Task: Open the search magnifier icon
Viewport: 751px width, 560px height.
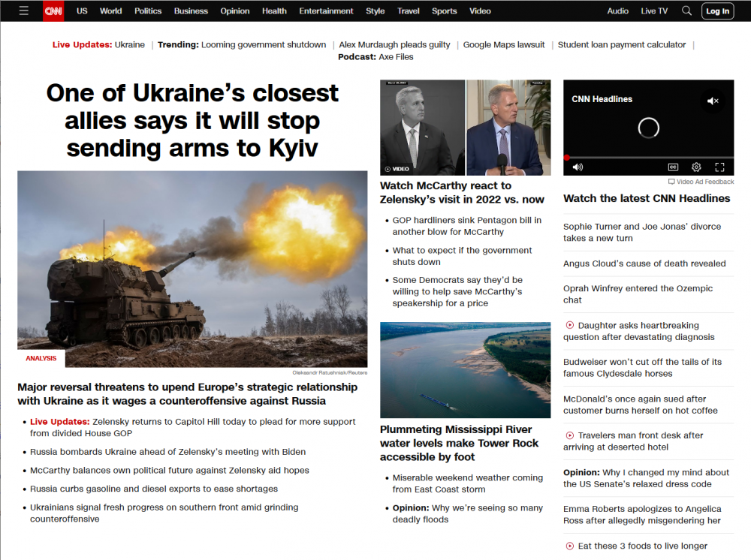Action: 686,11
